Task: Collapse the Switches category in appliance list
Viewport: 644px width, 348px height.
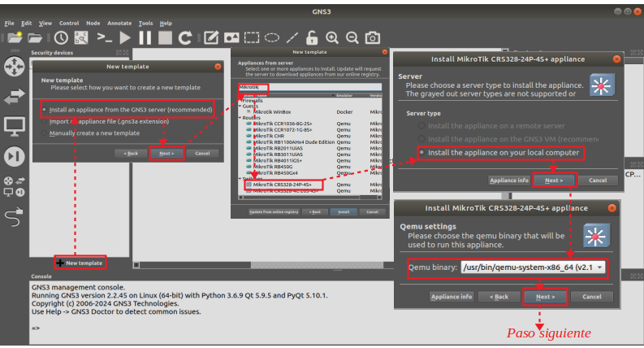Action: (240, 179)
